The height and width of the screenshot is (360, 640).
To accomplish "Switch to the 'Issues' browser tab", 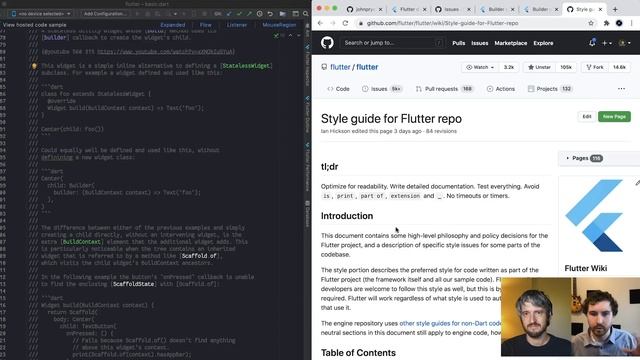I will tap(452, 9).
